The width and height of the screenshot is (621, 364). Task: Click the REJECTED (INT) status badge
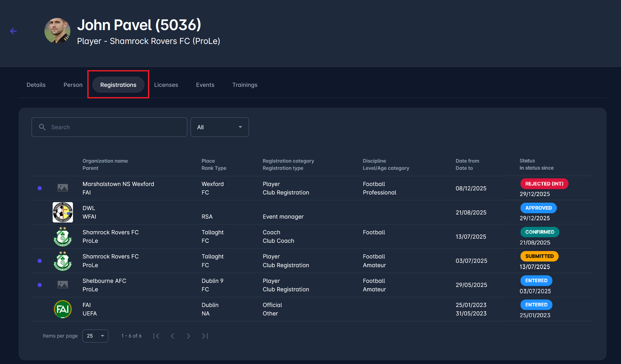(x=544, y=184)
